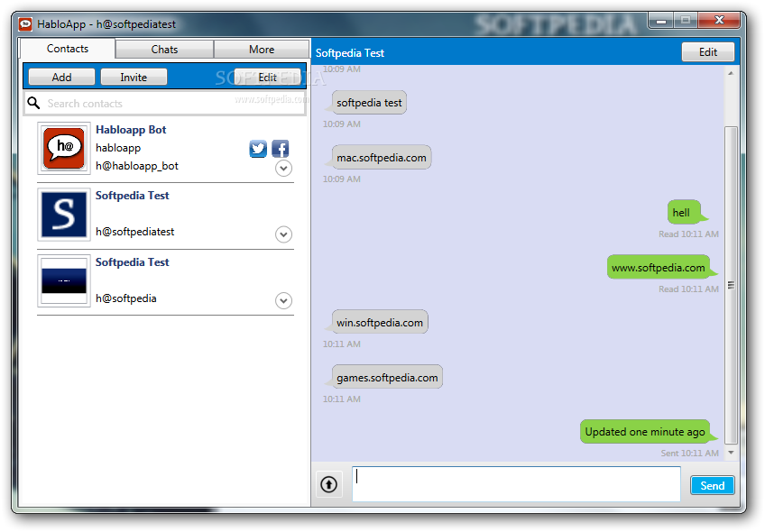Image resolution: width=765 pixels, height=532 pixels.
Task: Switch to the Chats tab
Action: pos(164,50)
